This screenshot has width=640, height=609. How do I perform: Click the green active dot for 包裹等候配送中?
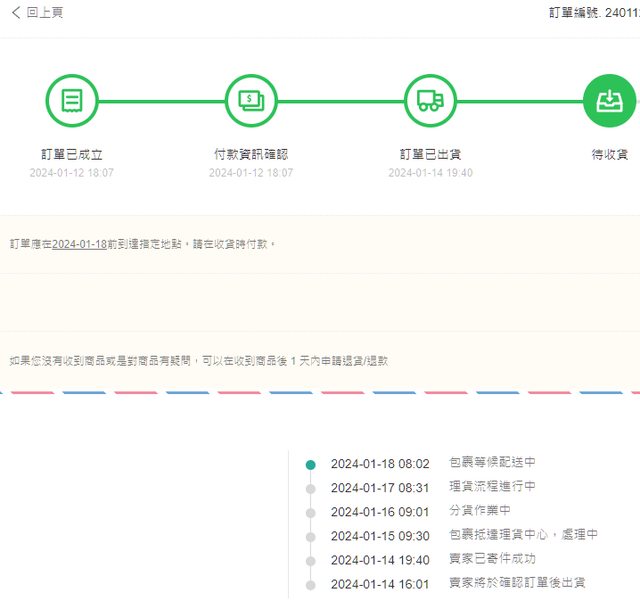(x=310, y=464)
